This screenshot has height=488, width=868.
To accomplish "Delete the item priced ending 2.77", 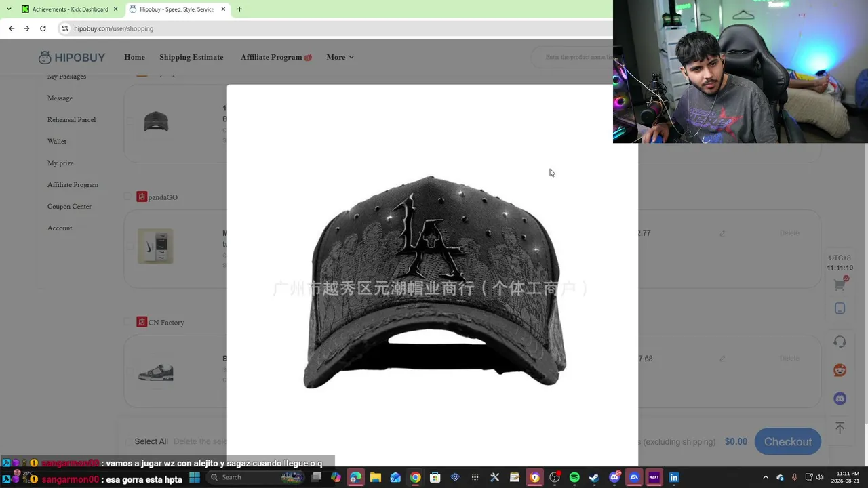I will 789,233.
